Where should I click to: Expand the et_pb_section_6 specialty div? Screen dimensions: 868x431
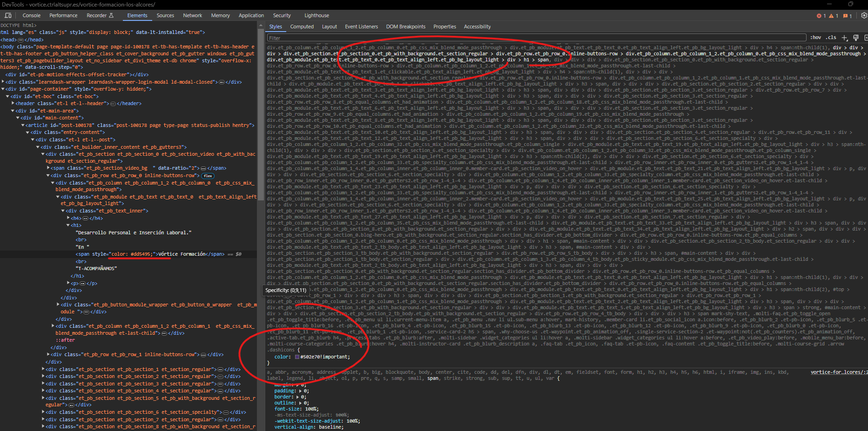click(43, 412)
